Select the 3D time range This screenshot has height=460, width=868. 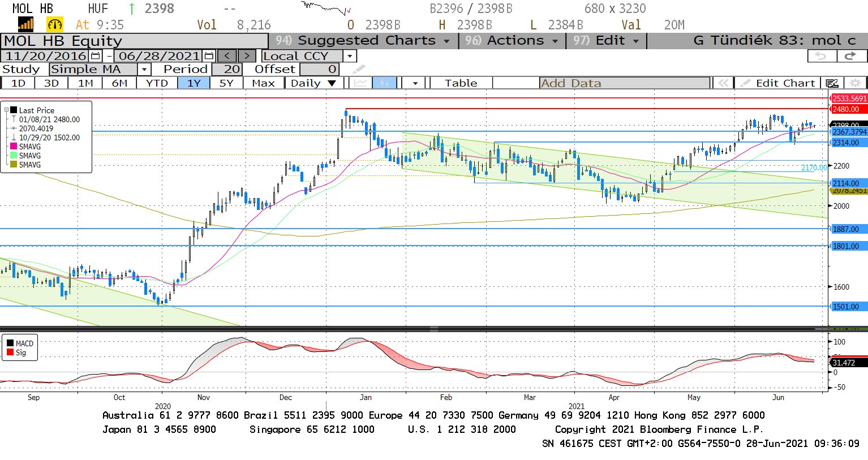(x=51, y=83)
